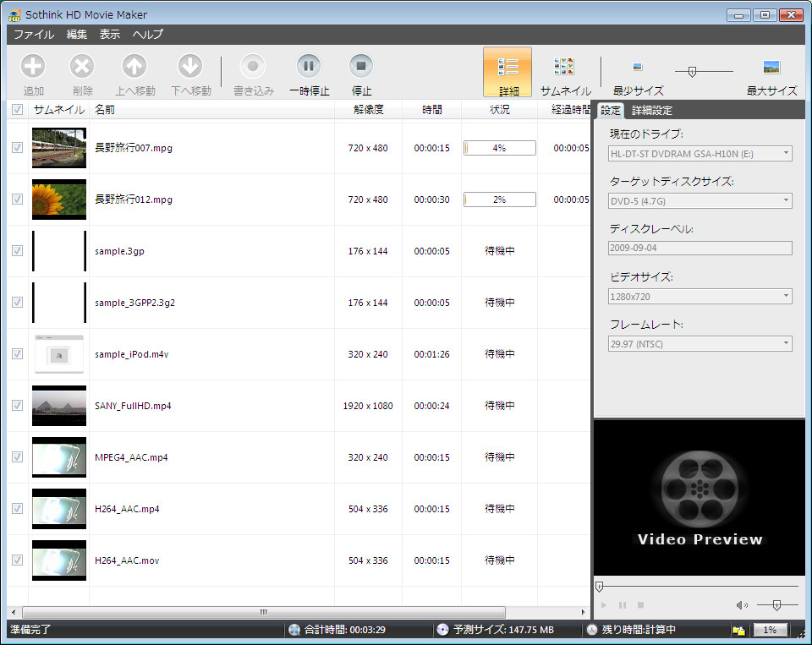Uncheck 長野旅行007.mpg checkbox
This screenshot has height=645, width=812.
coord(18,148)
